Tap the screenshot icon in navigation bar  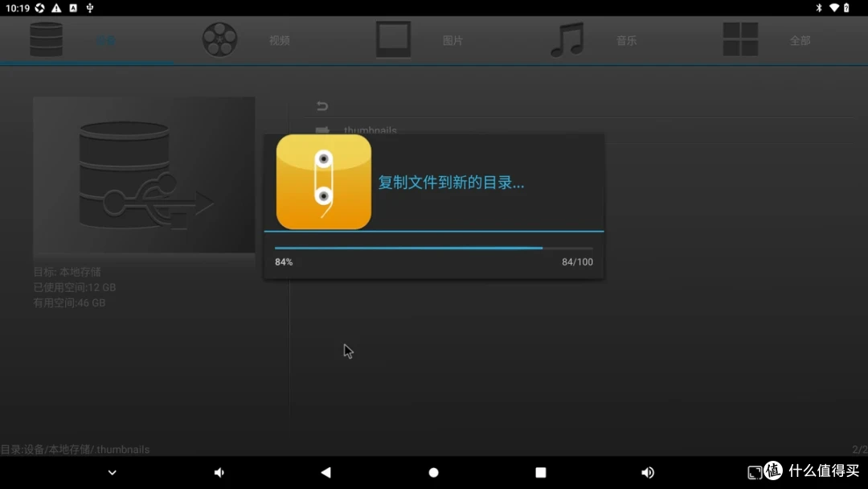click(755, 472)
